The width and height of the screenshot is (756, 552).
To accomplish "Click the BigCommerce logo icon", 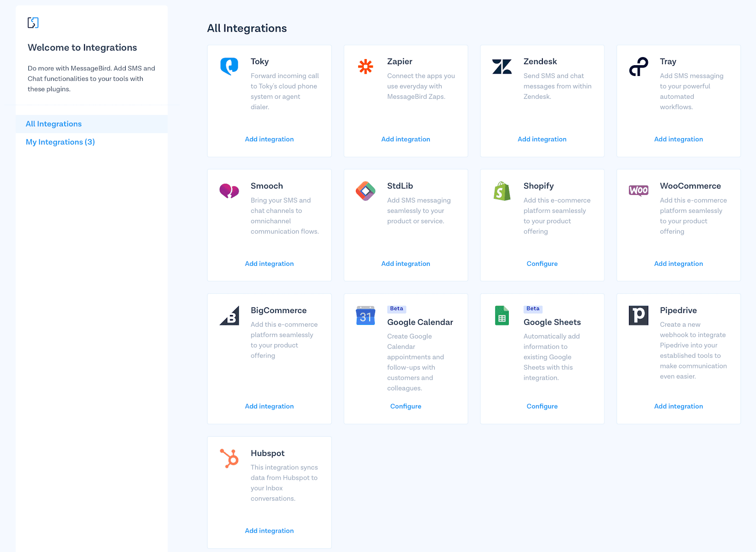I will click(229, 315).
